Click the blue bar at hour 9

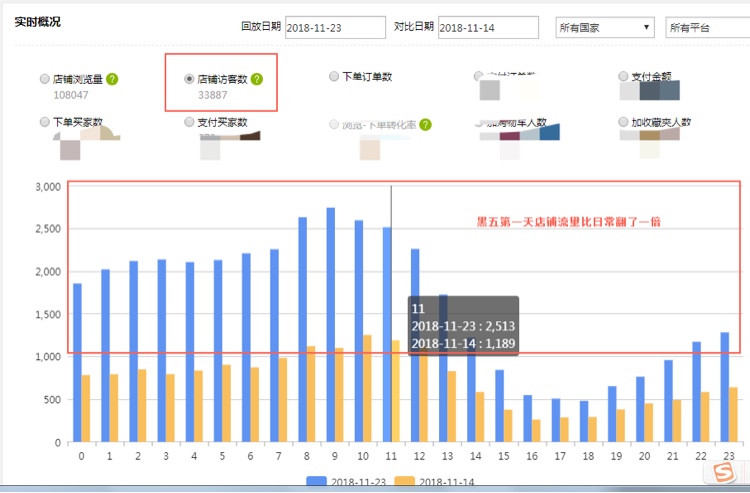[331, 325]
